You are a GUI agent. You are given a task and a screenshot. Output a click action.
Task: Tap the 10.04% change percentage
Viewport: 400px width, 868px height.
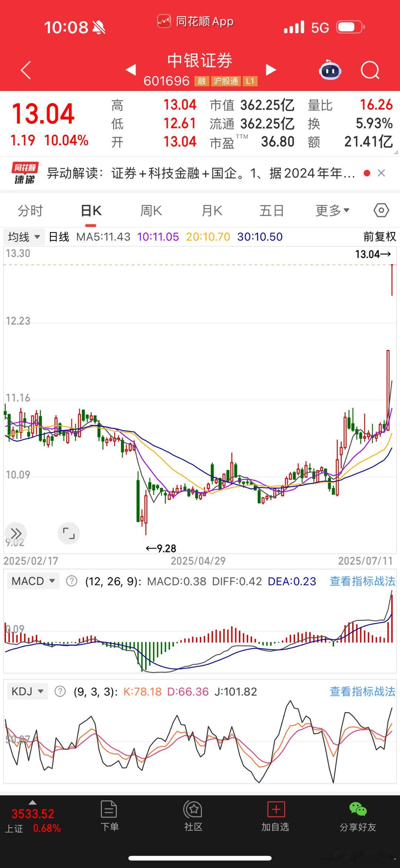[66, 141]
